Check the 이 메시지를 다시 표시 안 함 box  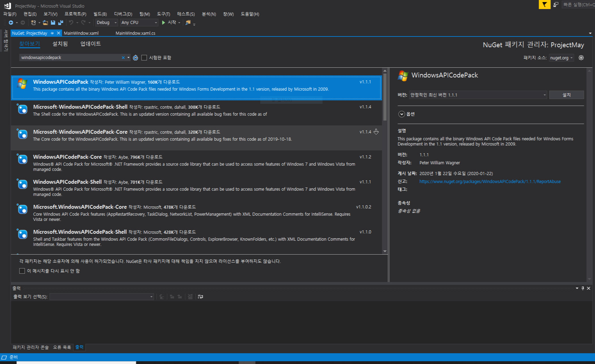coord(22,271)
